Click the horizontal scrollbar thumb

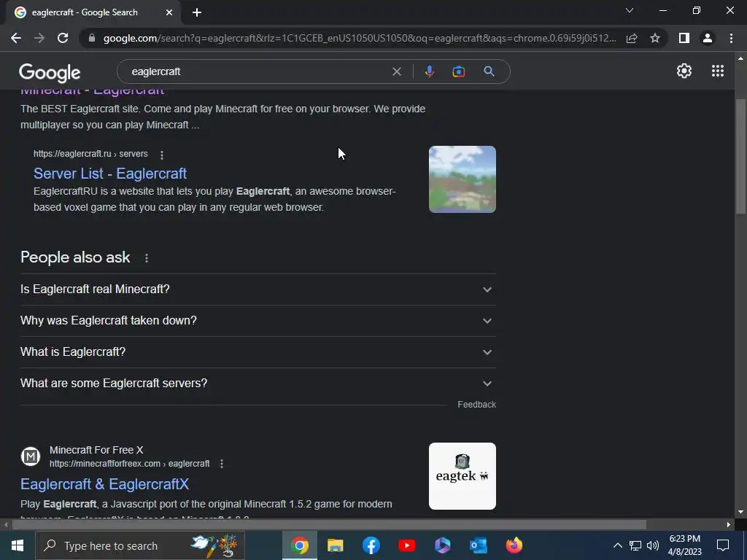coord(329,525)
